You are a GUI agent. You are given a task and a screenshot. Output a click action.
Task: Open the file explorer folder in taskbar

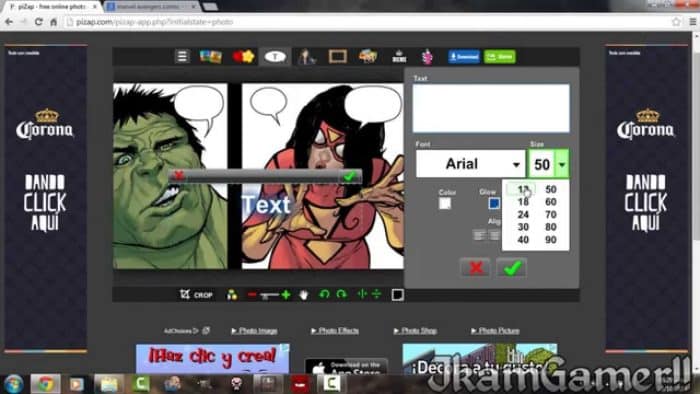pyautogui.click(x=108, y=384)
